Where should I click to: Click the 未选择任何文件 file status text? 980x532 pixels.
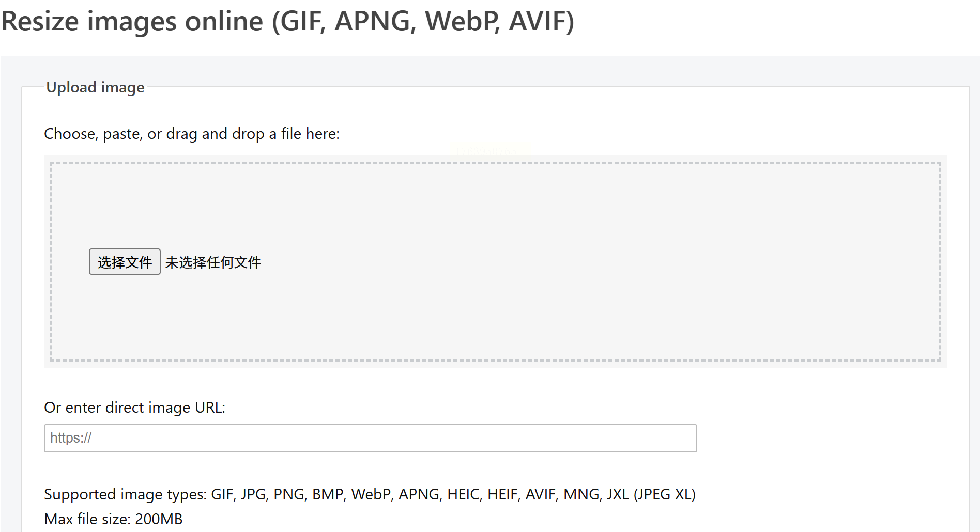point(213,262)
